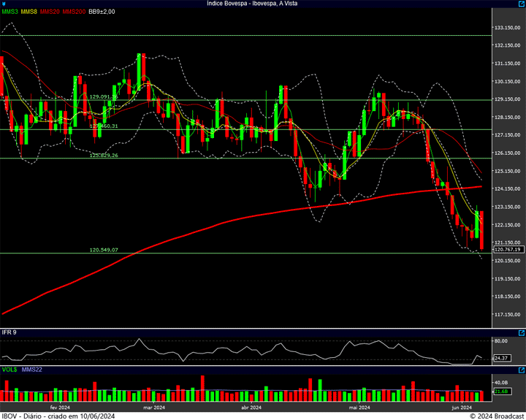Select the 125.829,26 support level label
Image resolution: width=526 pixels, height=420 pixels.
pyautogui.click(x=104, y=156)
